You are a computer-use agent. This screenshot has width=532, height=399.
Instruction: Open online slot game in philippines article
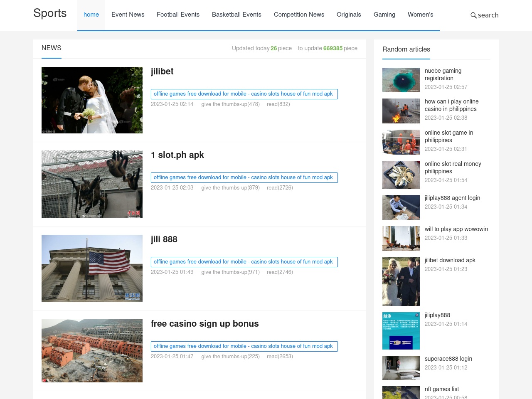pyautogui.click(x=449, y=136)
